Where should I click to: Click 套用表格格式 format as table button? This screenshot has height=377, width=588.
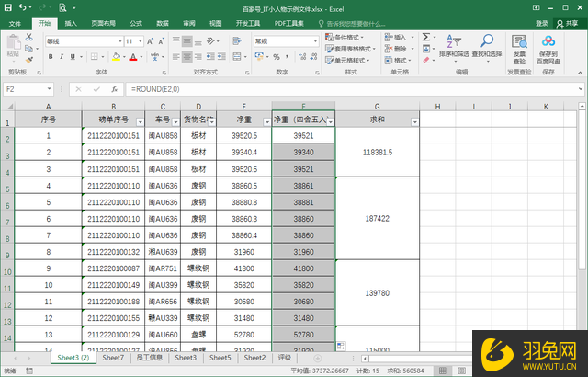click(x=351, y=49)
